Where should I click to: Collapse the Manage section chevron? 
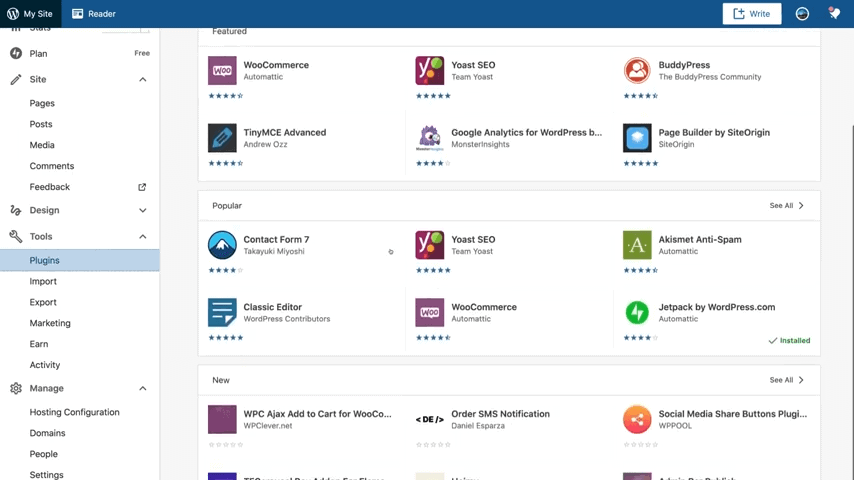[143, 388]
